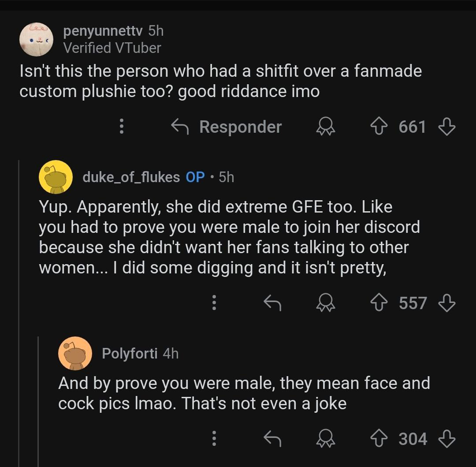Viewport: 476px width, 467px height.
Task: Tap penyunnettv's plushie avatar
Action: (37, 40)
